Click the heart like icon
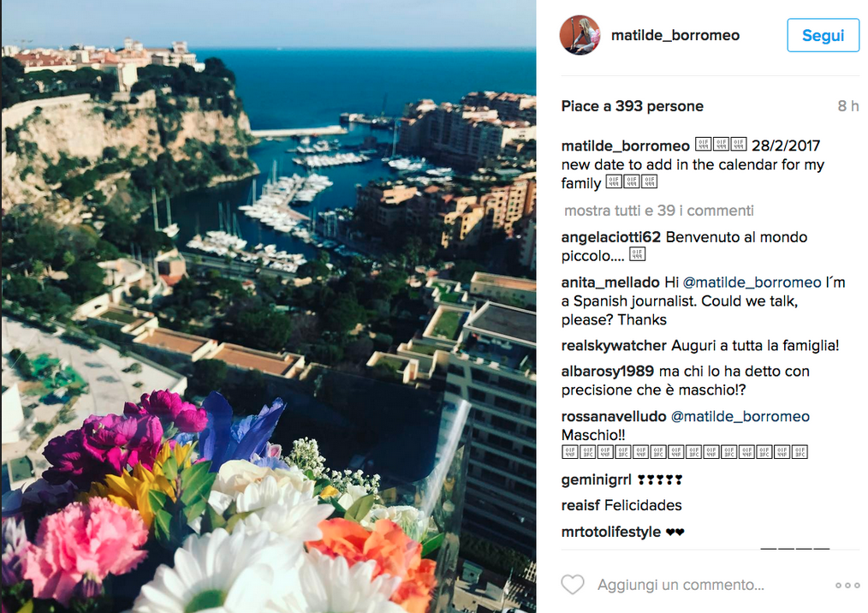868x613 pixels. [573, 586]
